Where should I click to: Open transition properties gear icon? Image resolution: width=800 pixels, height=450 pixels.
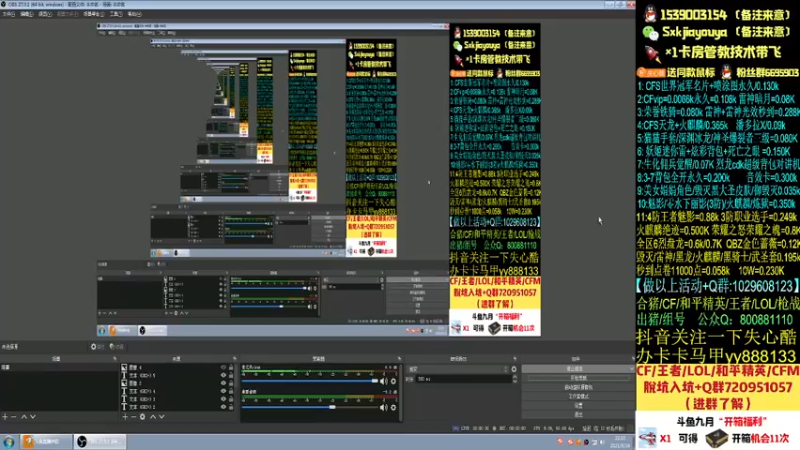pyautogui.click(x=514, y=369)
